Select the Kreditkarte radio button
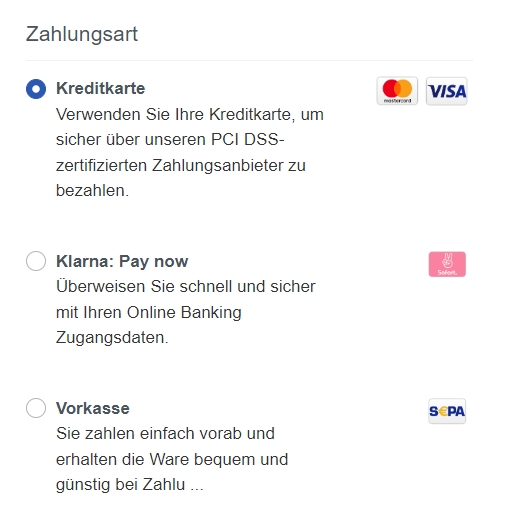This screenshot has height=521, width=510. point(36,89)
